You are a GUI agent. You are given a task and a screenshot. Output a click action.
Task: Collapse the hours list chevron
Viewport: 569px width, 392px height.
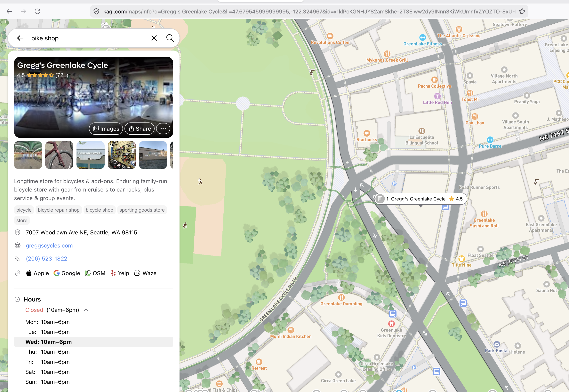[86, 310]
